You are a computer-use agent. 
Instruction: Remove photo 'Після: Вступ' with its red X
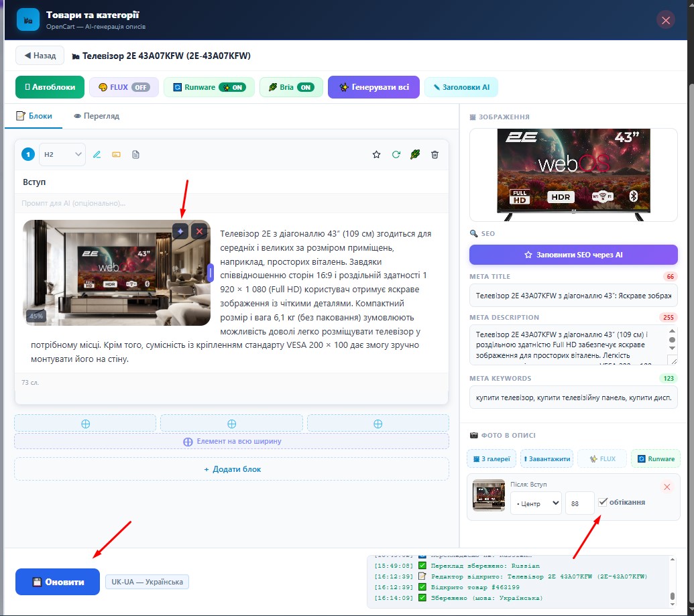[x=667, y=487]
